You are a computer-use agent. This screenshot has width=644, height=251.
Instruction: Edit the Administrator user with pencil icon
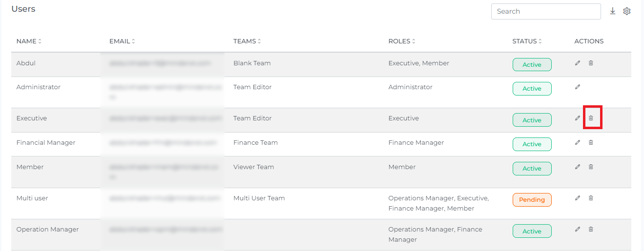click(x=578, y=87)
